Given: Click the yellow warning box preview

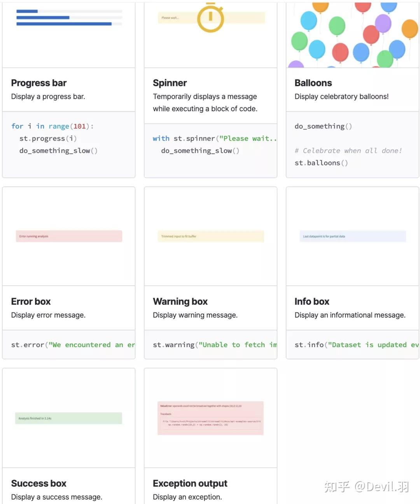Looking at the screenshot, I should pyautogui.click(x=210, y=236).
